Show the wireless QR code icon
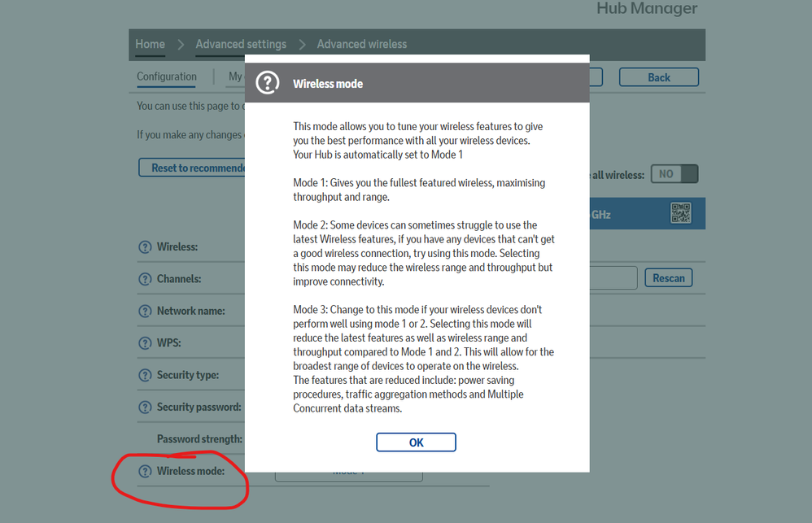The height and width of the screenshot is (523, 812). [680, 213]
